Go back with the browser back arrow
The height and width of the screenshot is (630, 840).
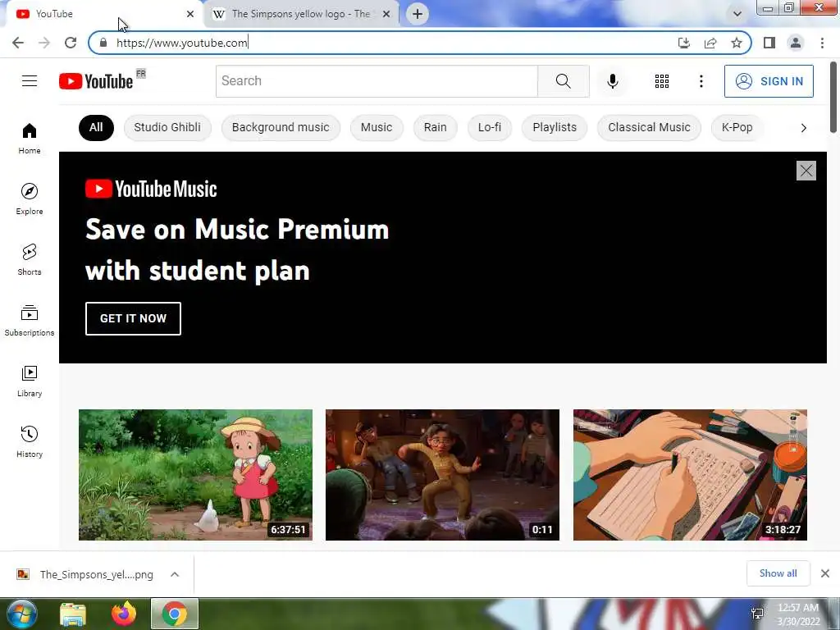click(18, 43)
